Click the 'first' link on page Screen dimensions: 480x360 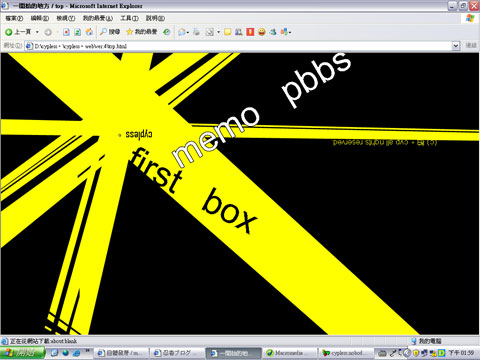pyautogui.click(x=157, y=171)
